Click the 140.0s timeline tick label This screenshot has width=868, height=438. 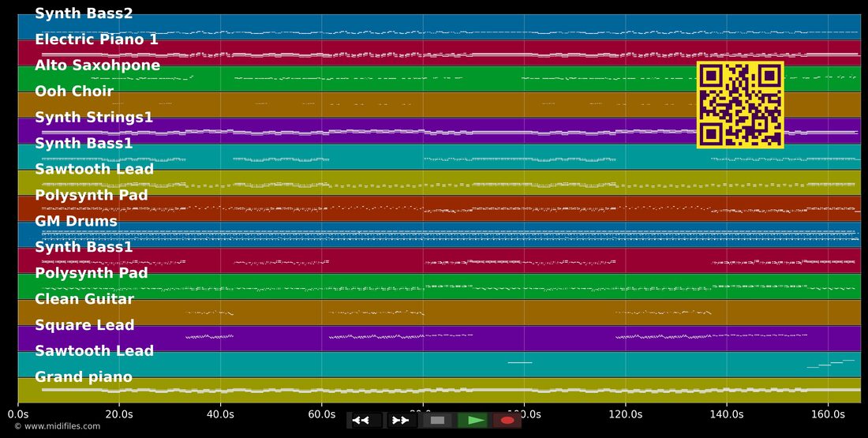(727, 414)
